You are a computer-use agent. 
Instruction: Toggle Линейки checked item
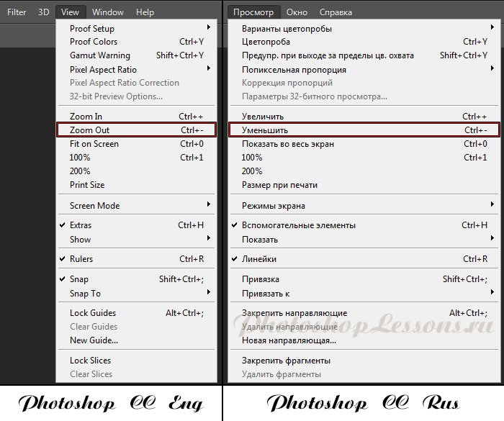pos(364,258)
